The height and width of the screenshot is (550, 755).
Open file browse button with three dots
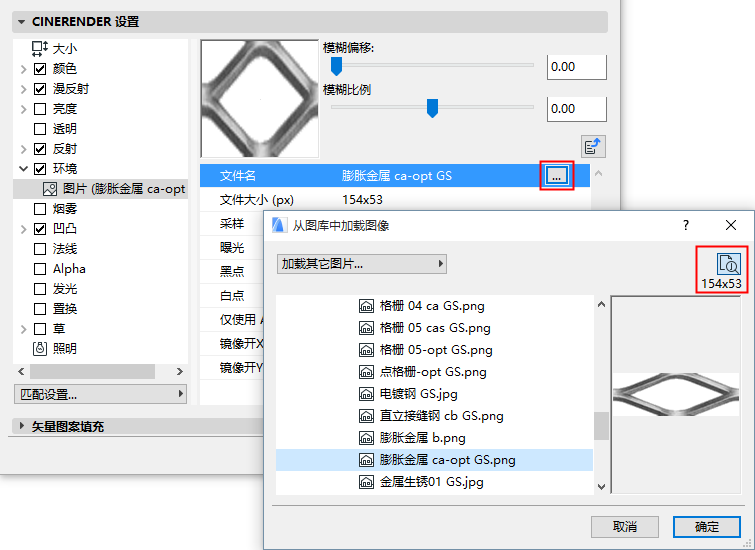[x=557, y=176]
